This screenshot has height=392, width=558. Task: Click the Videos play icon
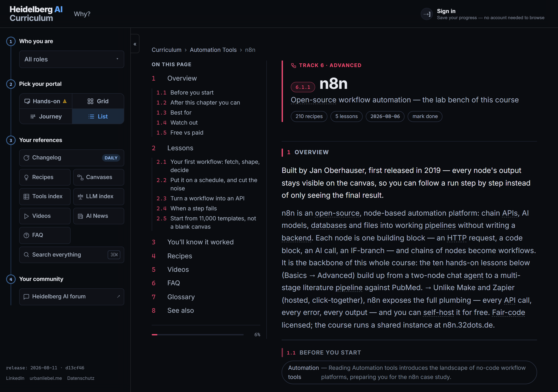[26, 216]
